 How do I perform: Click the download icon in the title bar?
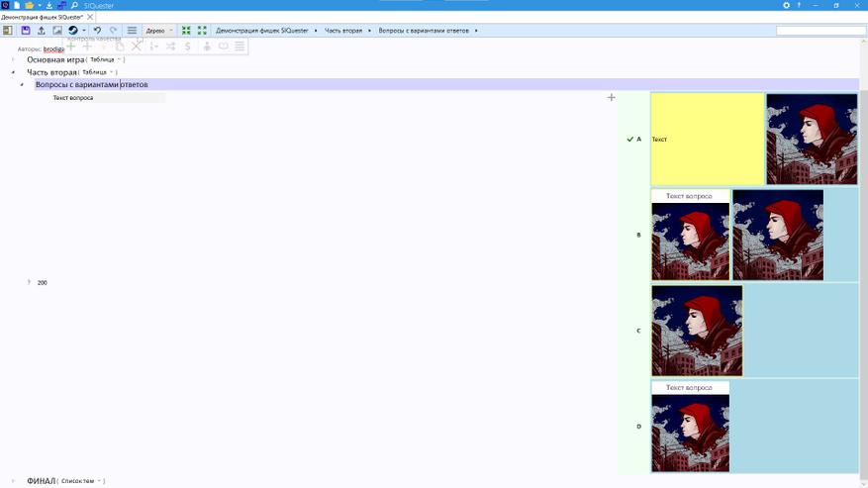48,5
